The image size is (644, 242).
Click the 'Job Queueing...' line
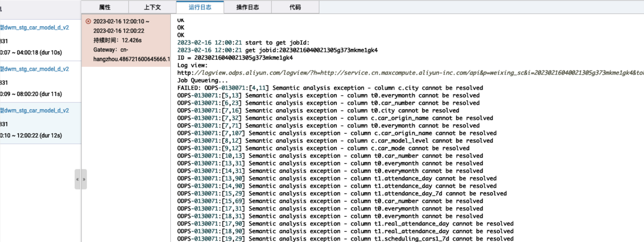point(203,80)
